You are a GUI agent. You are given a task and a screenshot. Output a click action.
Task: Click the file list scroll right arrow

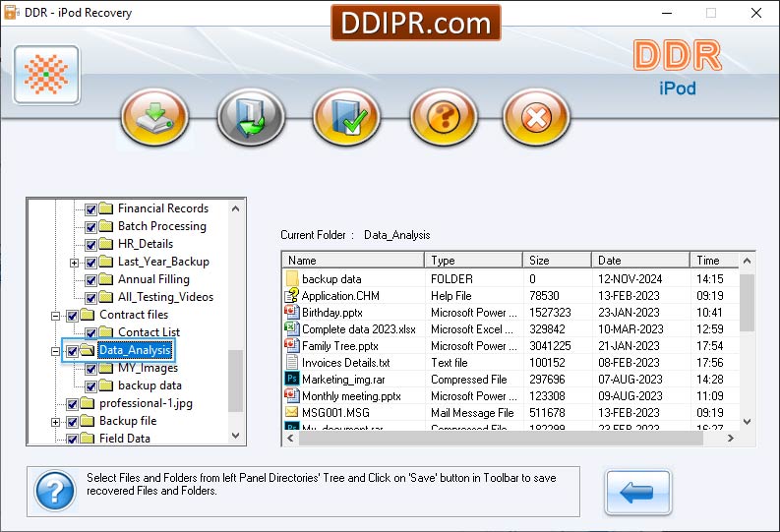(730, 438)
